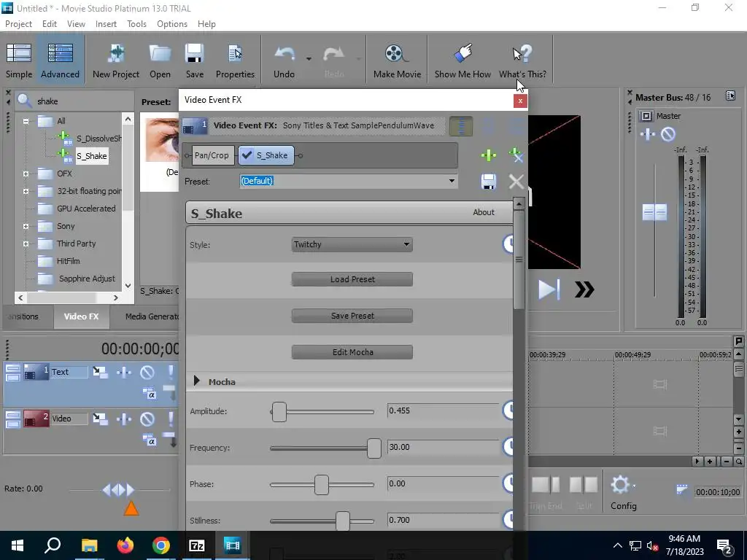Image resolution: width=747 pixels, height=560 pixels.
Task: Open the Edit menu
Action: [49, 24]
